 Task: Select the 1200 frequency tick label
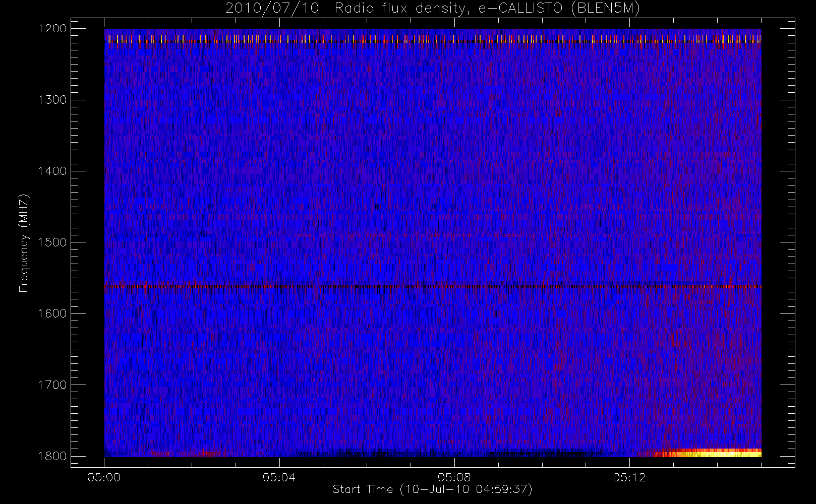click(52, 29)
